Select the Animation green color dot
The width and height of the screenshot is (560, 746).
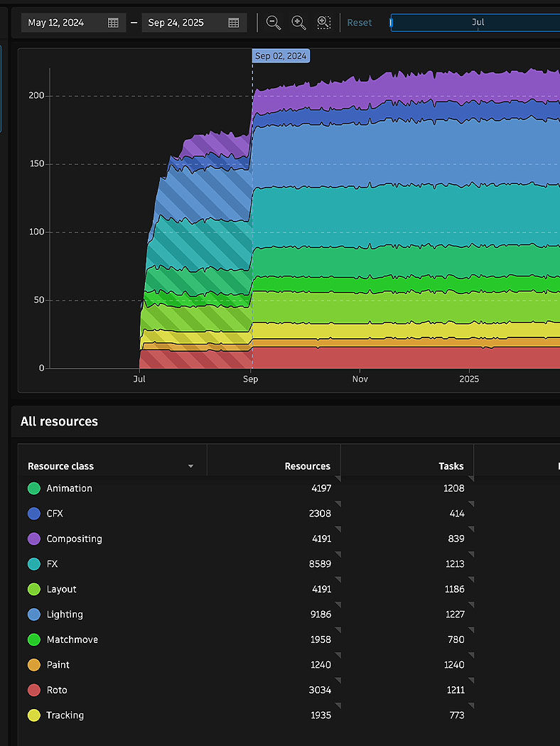(34, 488)
